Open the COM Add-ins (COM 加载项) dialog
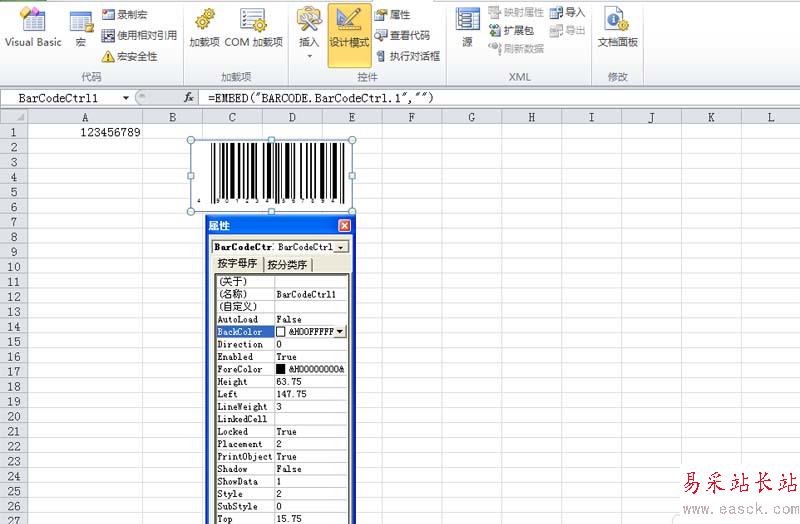Viewport: 800px width, 524px height. pos(254,28)
